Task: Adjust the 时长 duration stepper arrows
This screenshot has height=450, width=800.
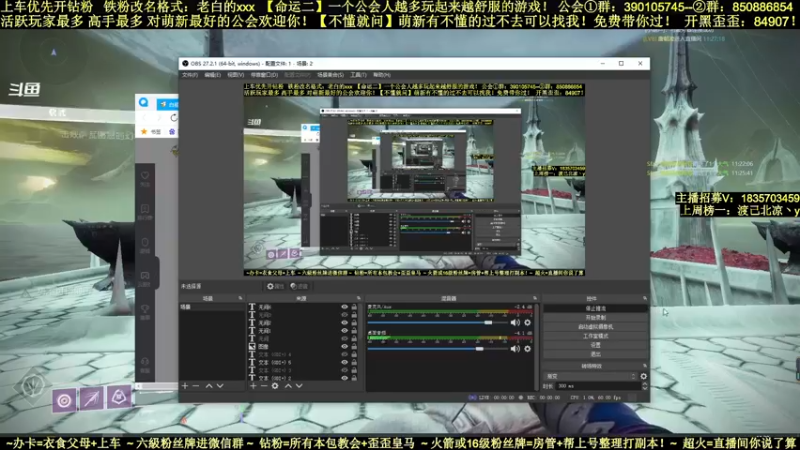Action: [644, 386]
